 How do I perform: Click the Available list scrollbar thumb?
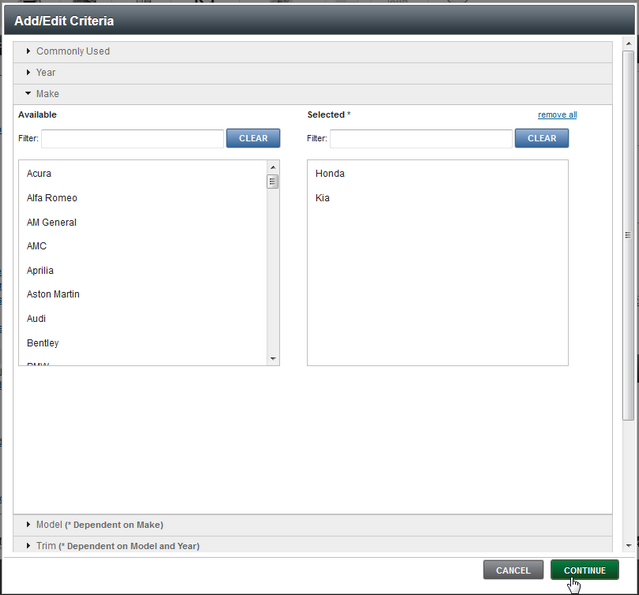point(273,181)
